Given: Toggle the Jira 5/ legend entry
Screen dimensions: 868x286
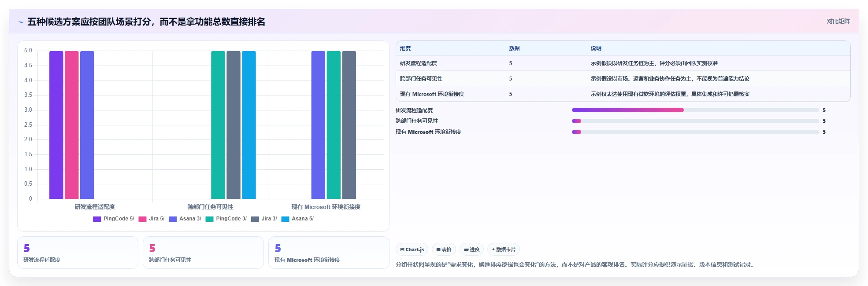Looking at the screenshot, I should tap(152, 219).
